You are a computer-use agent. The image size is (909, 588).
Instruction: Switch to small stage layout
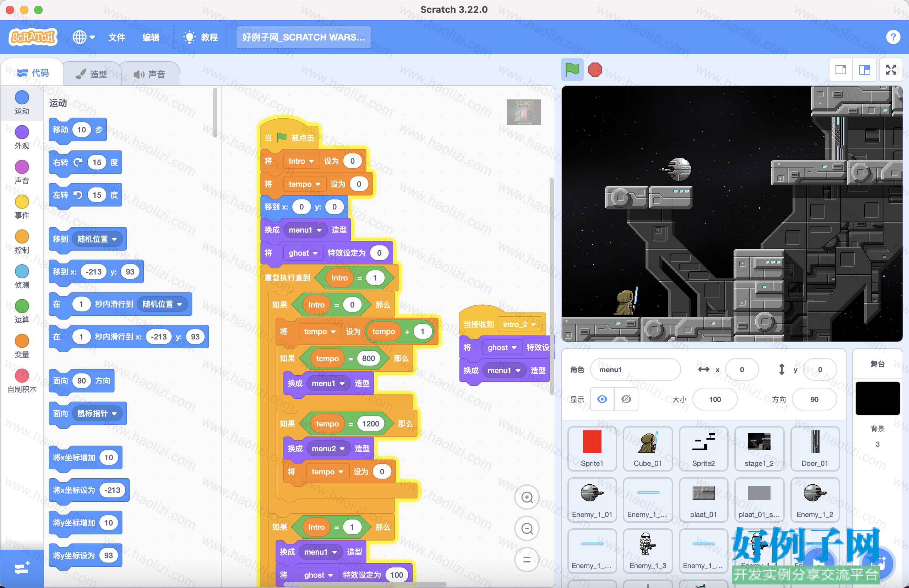click(841, 70)
